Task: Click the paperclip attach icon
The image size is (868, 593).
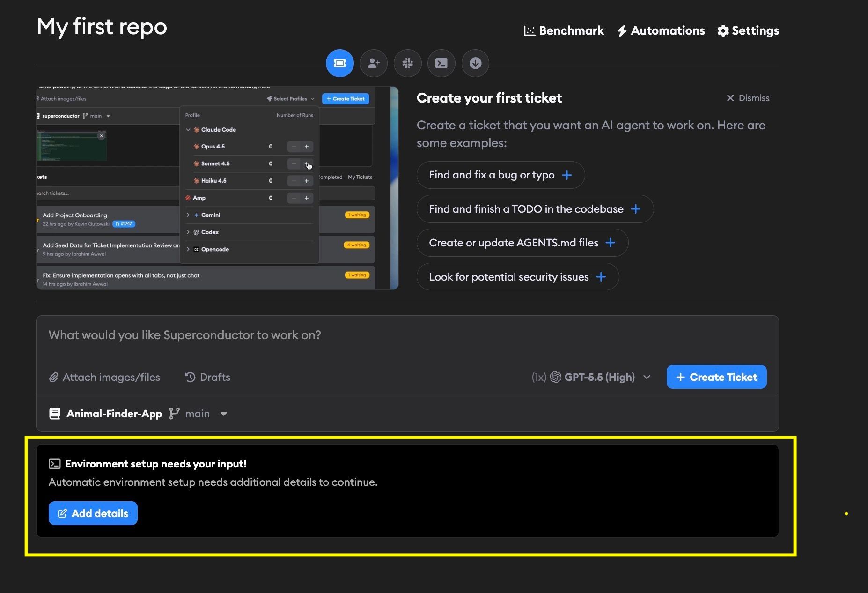Action: pos(54,378)
